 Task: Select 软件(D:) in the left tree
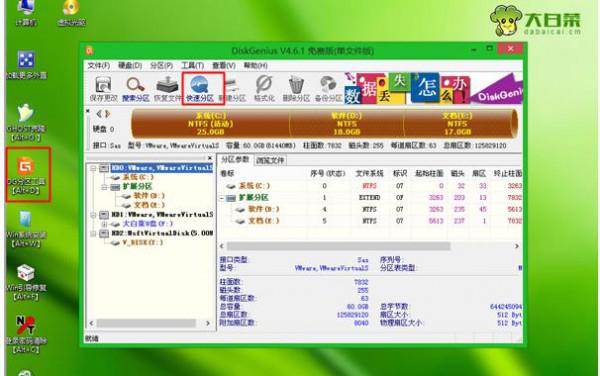click(149, 196)
